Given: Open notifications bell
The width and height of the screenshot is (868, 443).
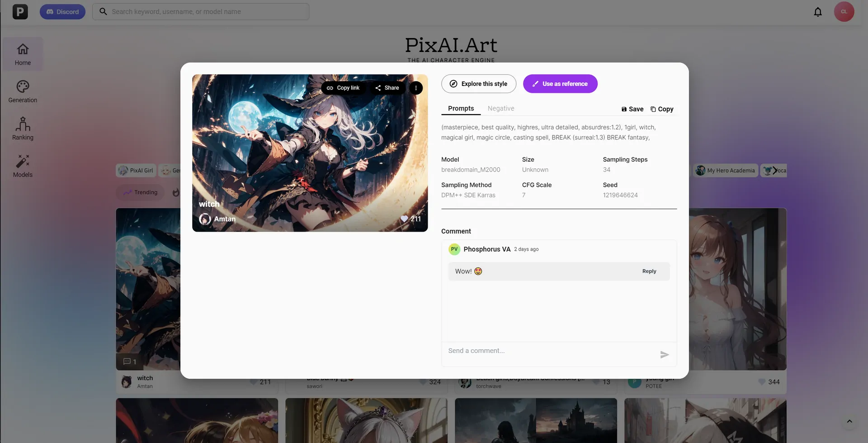Looking at the screenshot, I should [818, 12].
